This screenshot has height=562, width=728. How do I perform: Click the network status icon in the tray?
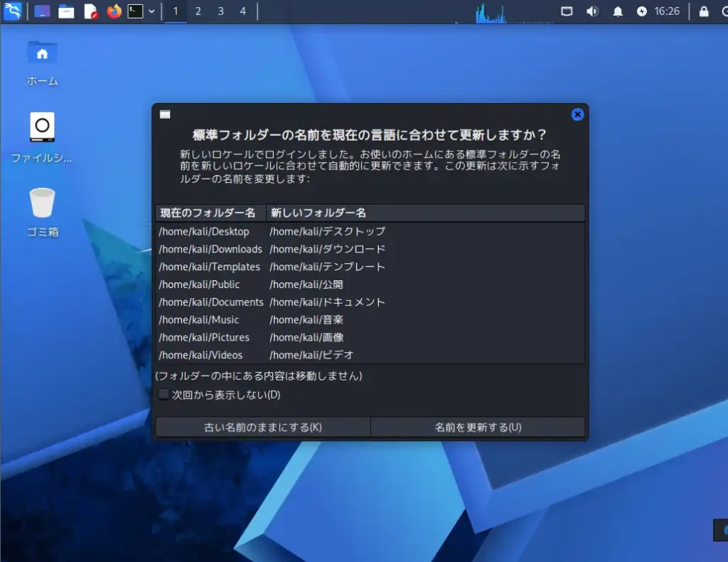pos(568,11)
